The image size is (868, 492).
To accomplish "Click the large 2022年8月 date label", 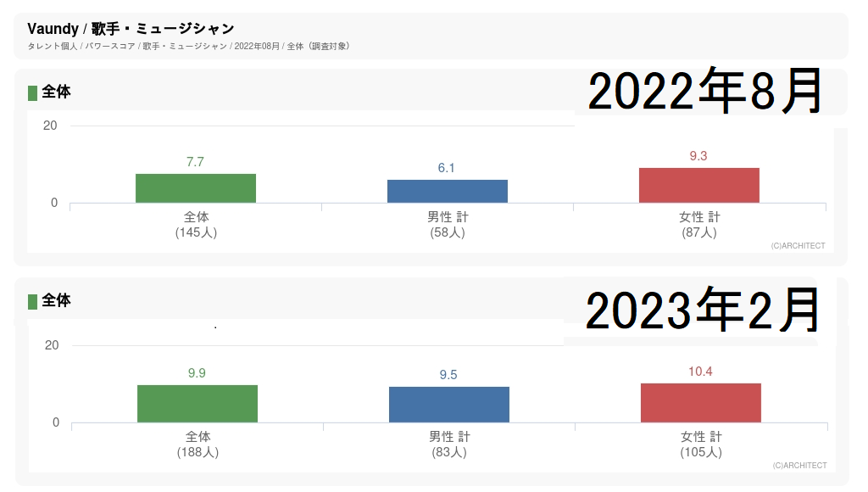I will point(705,92).
